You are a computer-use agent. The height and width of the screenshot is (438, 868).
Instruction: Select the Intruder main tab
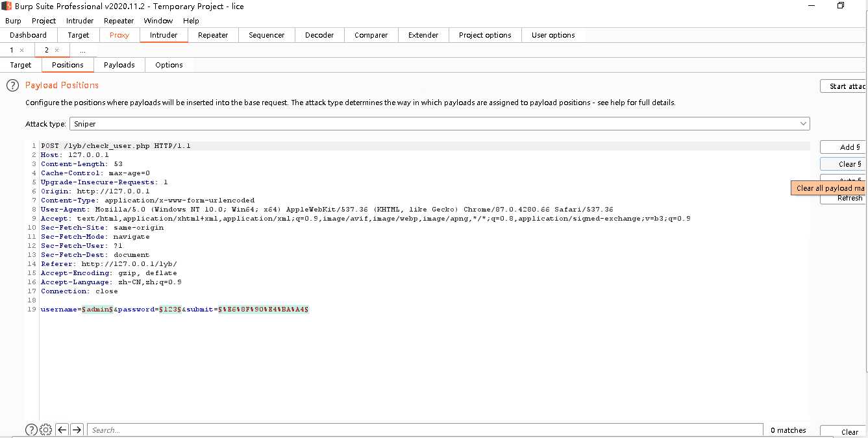click(x=164, y=35)
